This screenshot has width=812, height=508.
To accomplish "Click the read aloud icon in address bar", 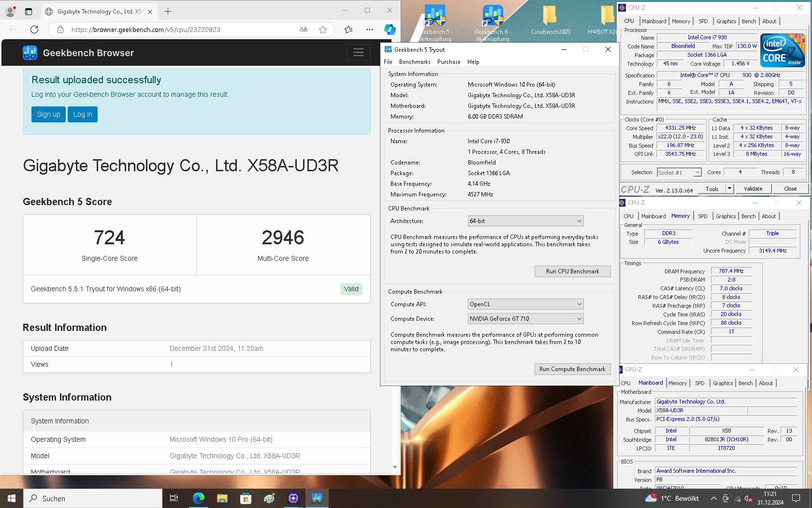I will pos(304,30).
